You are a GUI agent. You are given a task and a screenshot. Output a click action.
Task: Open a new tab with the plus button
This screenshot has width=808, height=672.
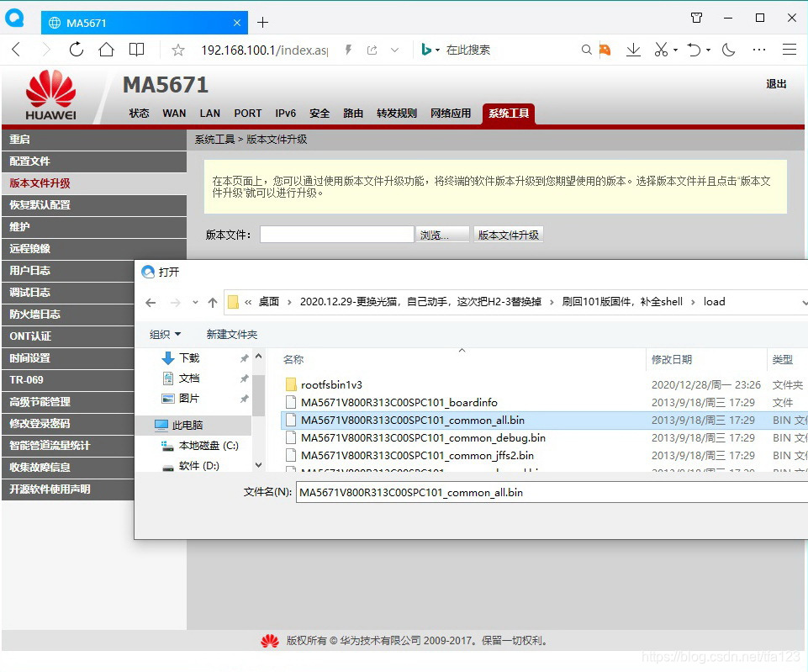click(263, 22)
